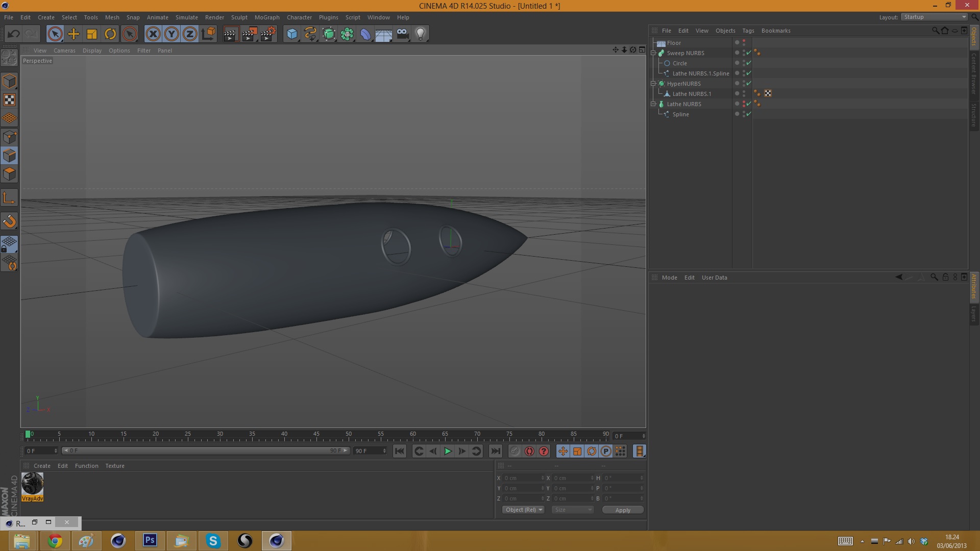980x551 pixels.
Task: Select the Rotate tool
Action: click(x=110, y=34)
